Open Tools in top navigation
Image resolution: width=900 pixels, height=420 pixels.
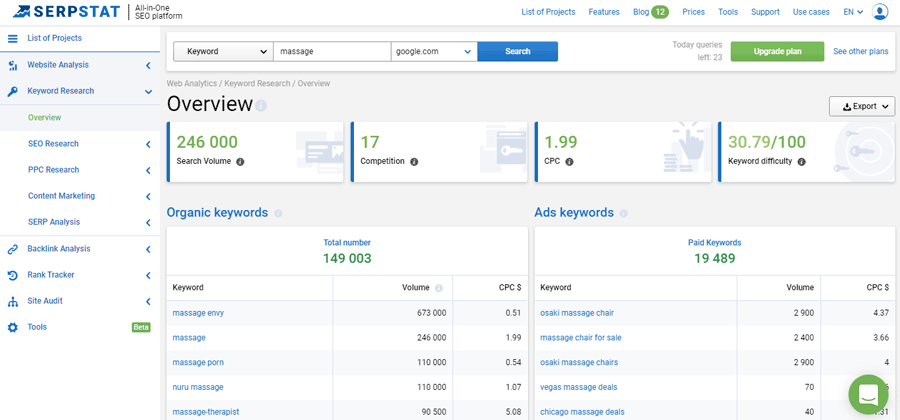click(728, 11)
